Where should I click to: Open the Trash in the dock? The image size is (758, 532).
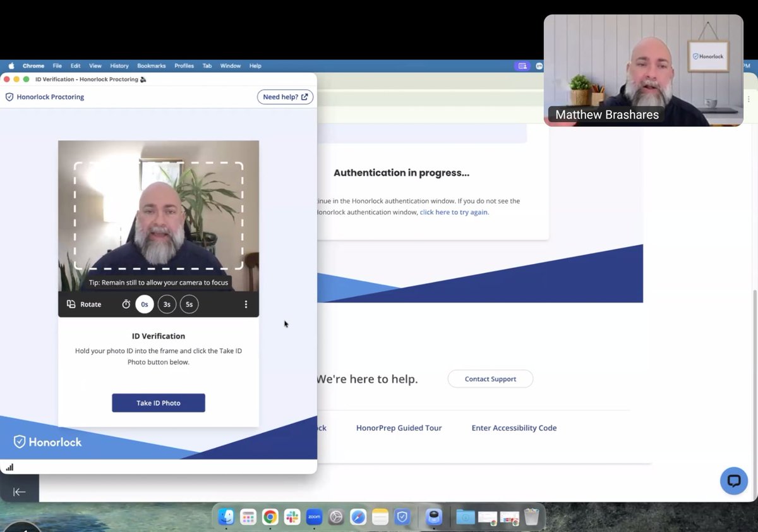click(x=531, y=517)
